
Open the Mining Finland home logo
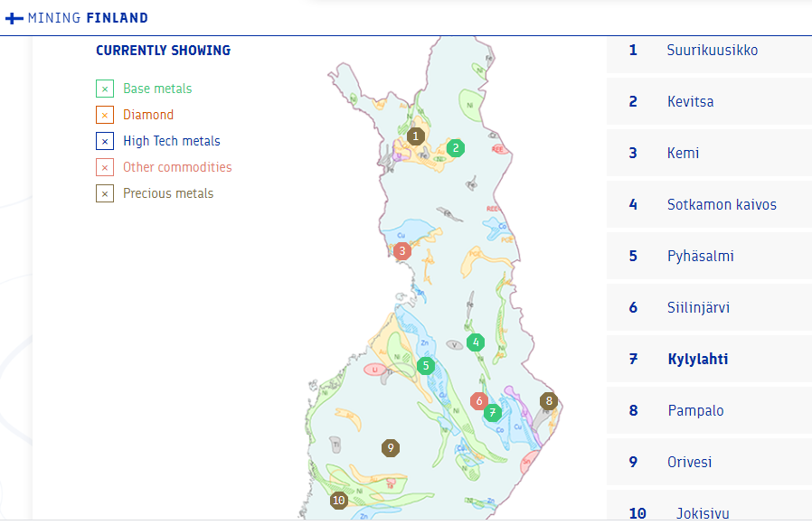[78, 18]
